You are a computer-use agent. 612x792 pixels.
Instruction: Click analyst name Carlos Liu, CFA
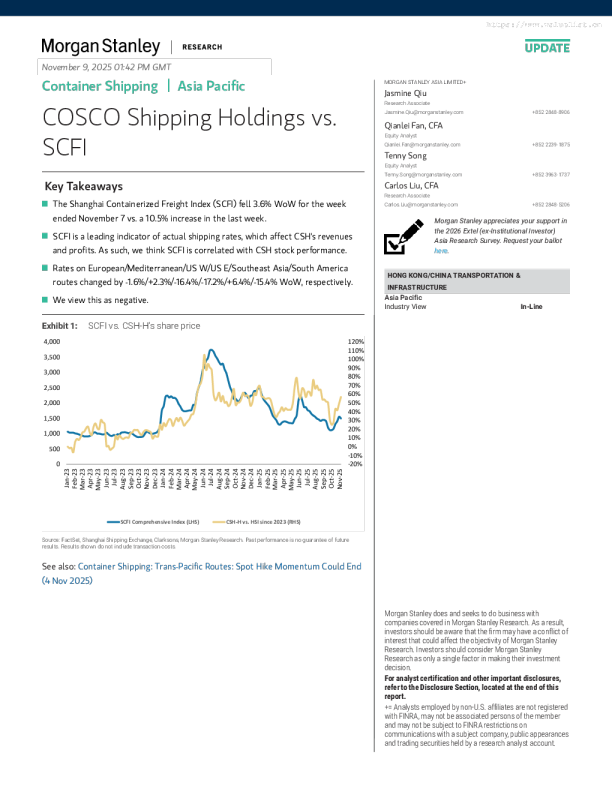click(x=411, y=186)
